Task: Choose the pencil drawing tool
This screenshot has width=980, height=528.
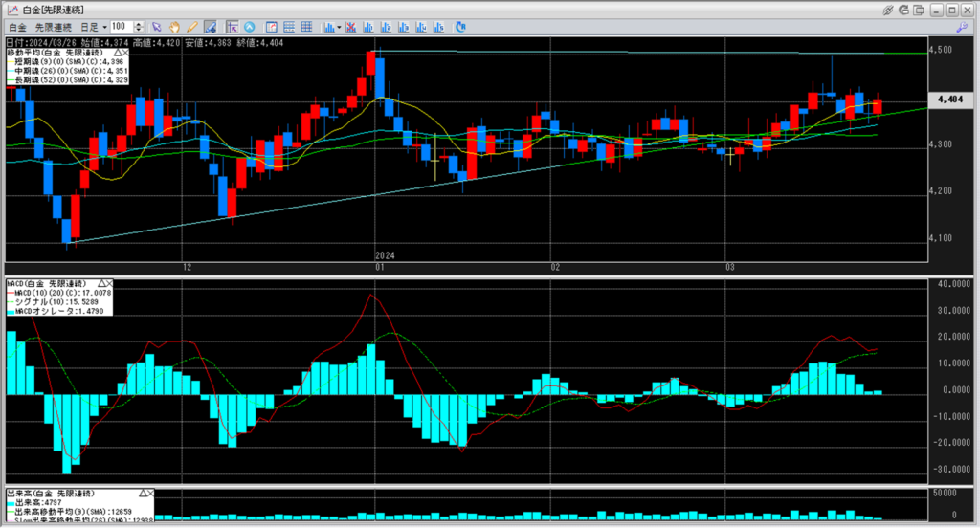Action: 191,27
